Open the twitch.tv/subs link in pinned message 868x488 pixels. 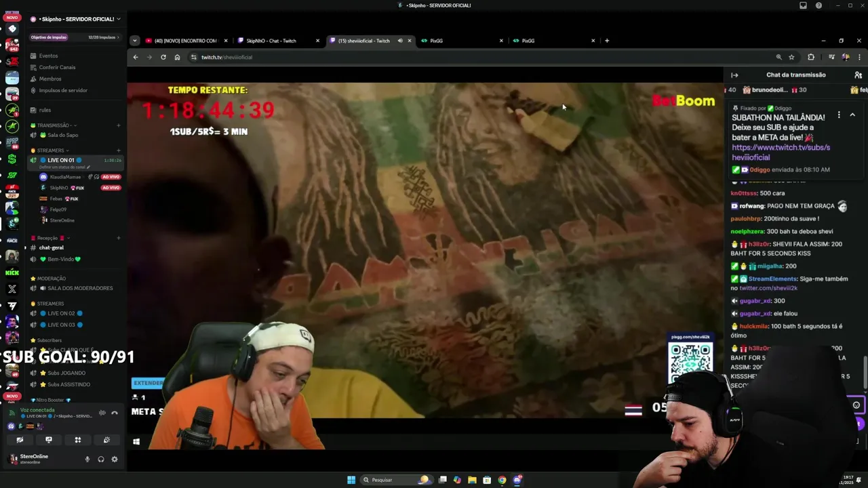click(781, 152)
